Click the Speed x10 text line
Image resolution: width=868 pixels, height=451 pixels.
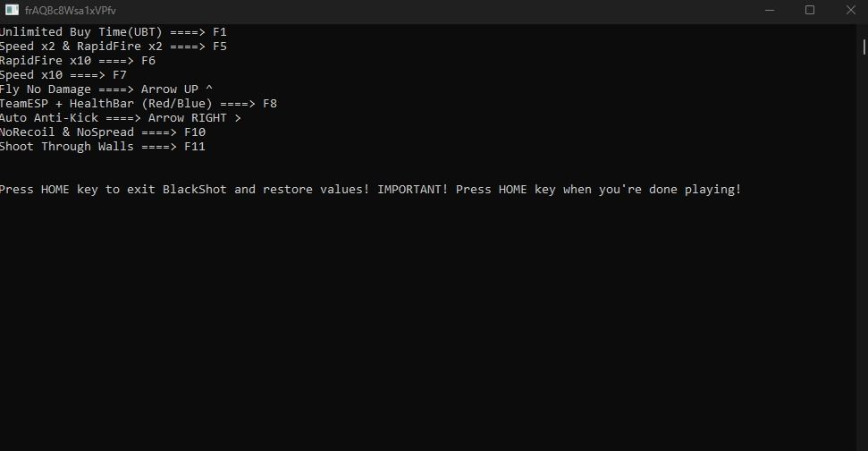point(63,75)
